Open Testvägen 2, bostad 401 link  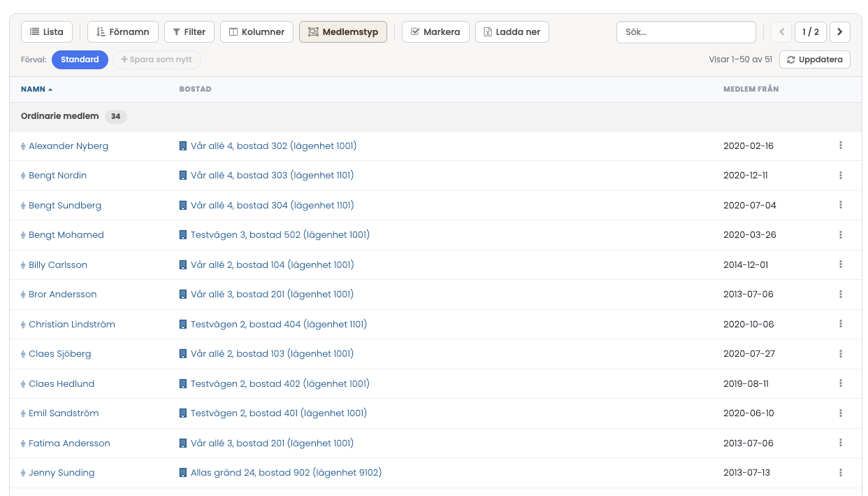[279, 413]
